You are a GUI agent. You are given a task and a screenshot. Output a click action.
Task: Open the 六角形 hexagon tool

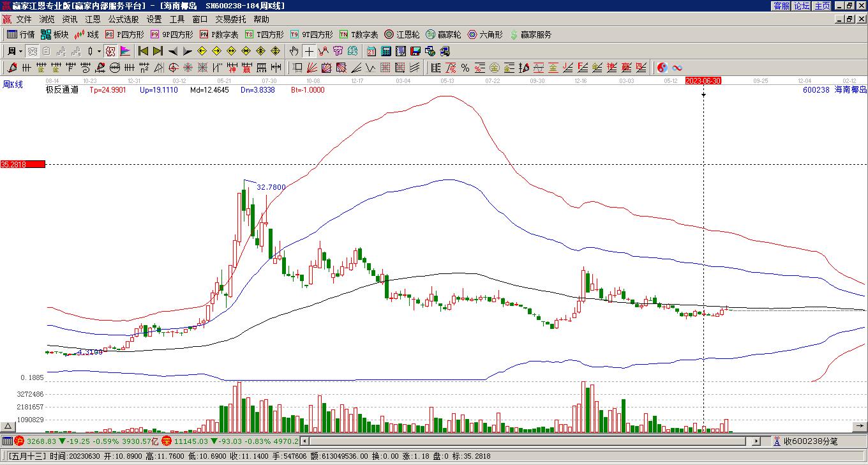(x=485, y=34)
